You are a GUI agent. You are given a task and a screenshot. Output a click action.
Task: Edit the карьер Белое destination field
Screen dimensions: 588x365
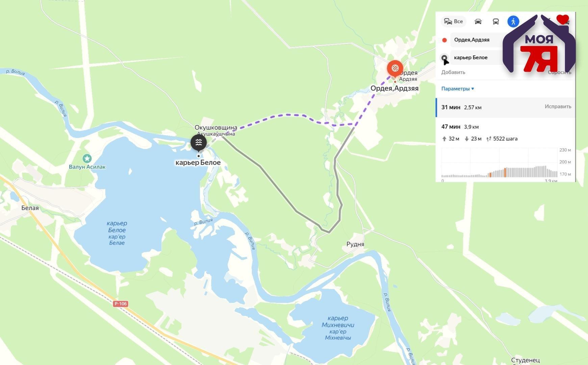[480, 57]
